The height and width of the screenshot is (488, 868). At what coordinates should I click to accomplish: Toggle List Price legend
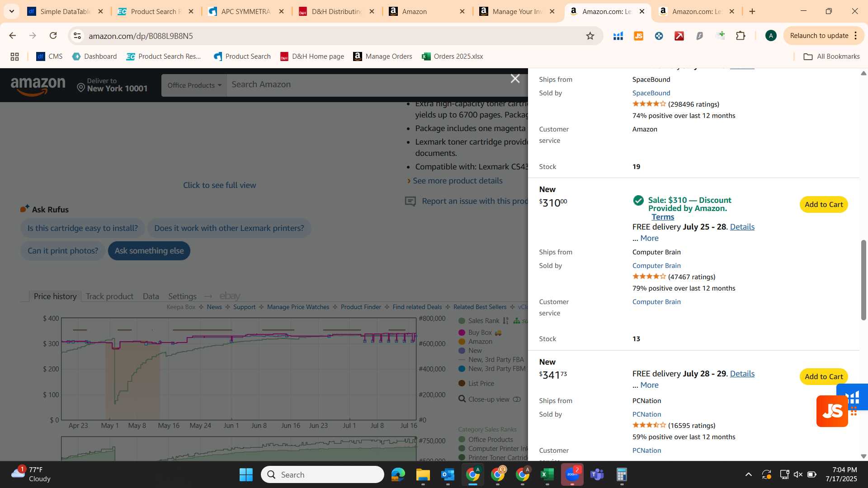point(476,384)
